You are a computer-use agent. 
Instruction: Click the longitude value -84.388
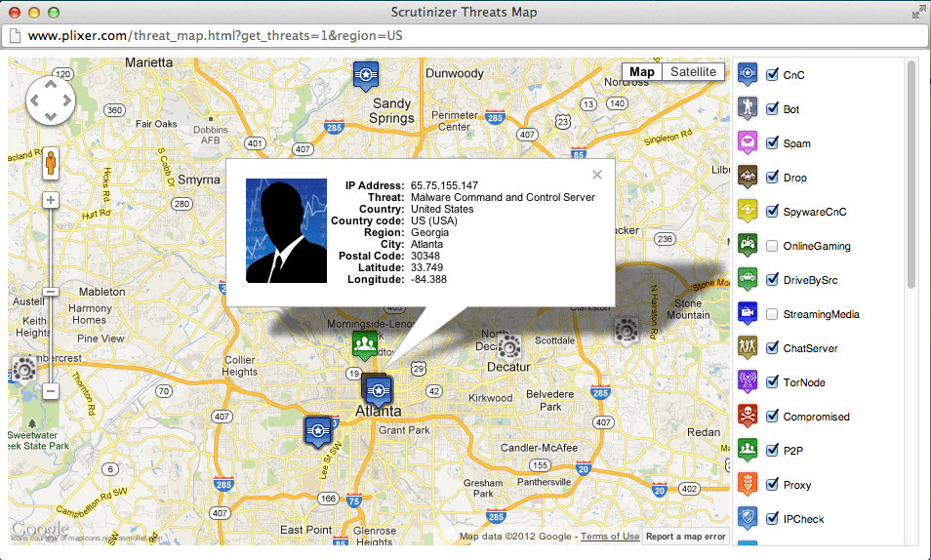[x=428, y=280]
